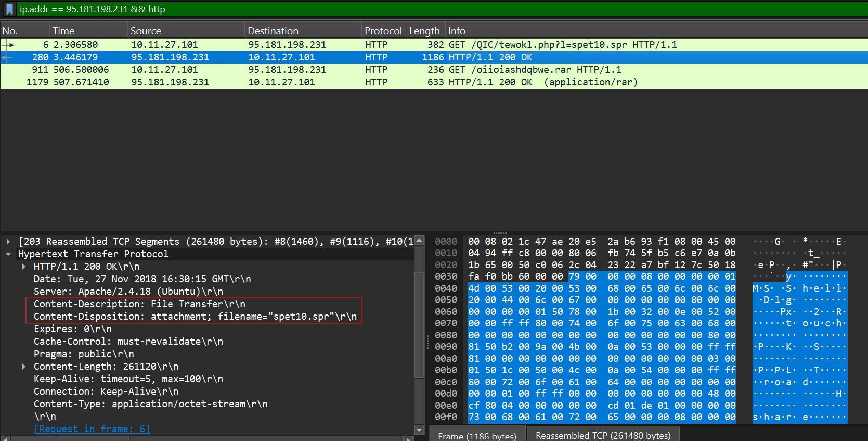Click the time 506.500006 cell
This screenshot has width=868, height=441.
[x=81, y=70]
